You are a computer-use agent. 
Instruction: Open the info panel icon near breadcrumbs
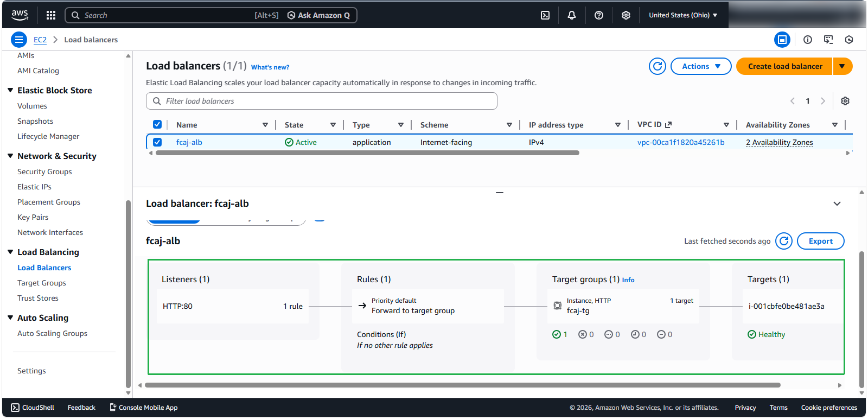pyautogui.click(x=808, y=40)
